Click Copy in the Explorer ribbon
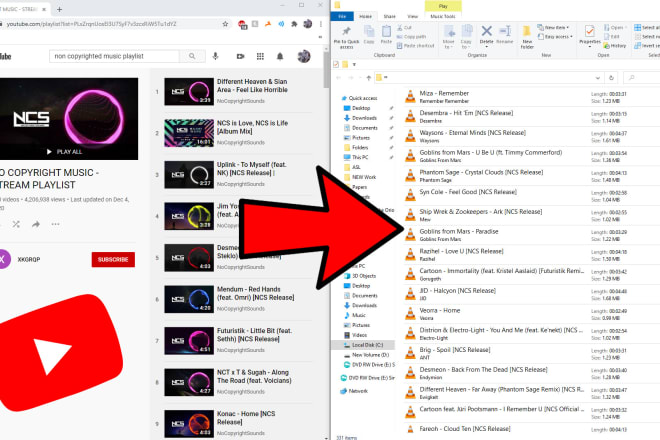The height and width of the screenshot is (440, 660). pyautogui.click(x=369, y=35)
